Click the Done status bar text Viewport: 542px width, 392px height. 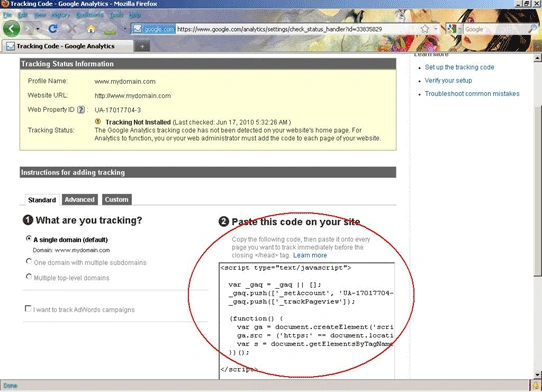tap(10, 385)
